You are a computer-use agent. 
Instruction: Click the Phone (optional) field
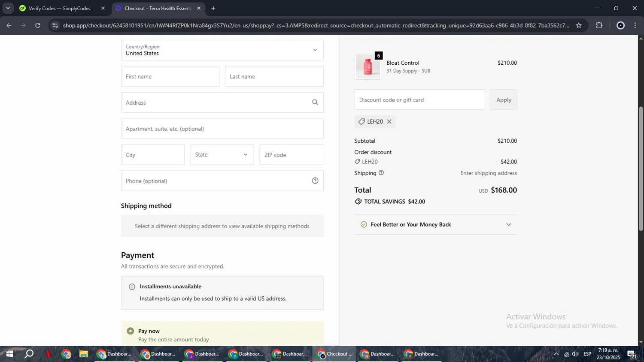click(x=222, y=181)
